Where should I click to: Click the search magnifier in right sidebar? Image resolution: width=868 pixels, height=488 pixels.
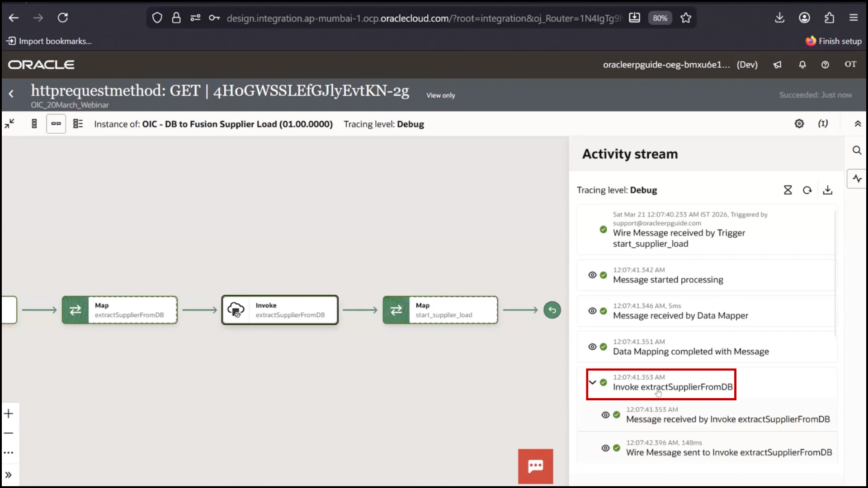tap(857, 150)
